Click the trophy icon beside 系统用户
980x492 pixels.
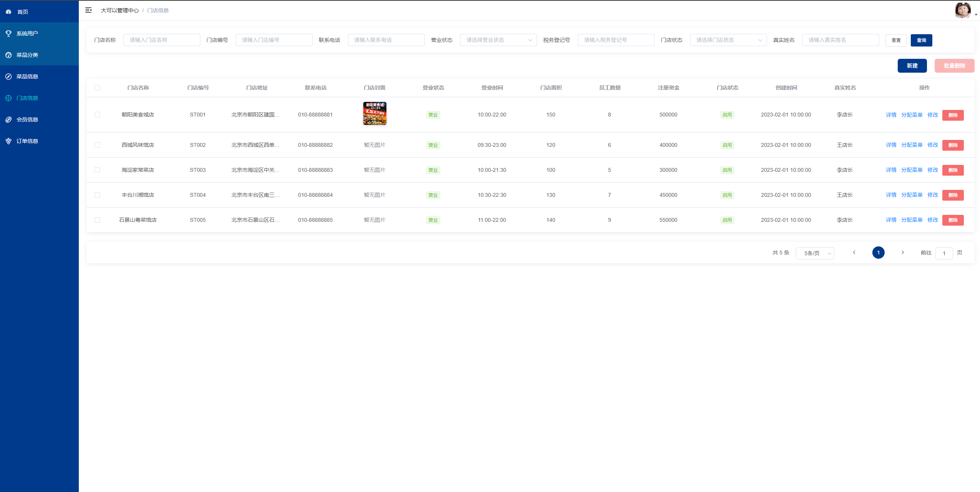pos(8,33)
